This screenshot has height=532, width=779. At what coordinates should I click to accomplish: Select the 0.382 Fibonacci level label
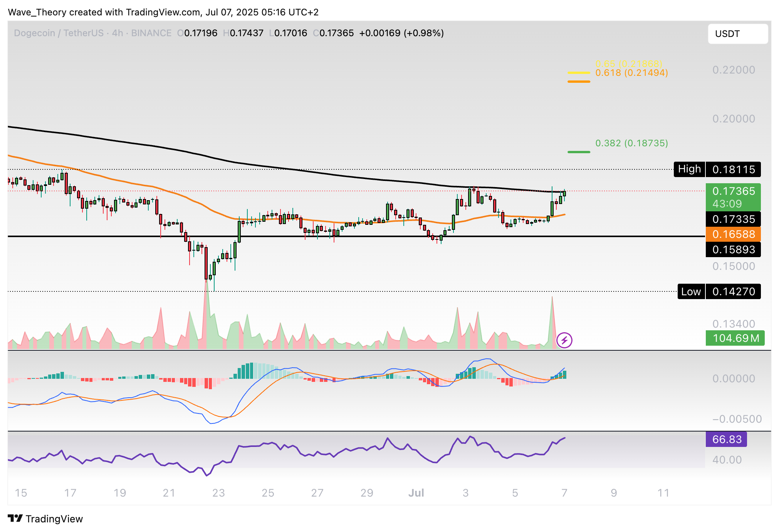(631, 143)
